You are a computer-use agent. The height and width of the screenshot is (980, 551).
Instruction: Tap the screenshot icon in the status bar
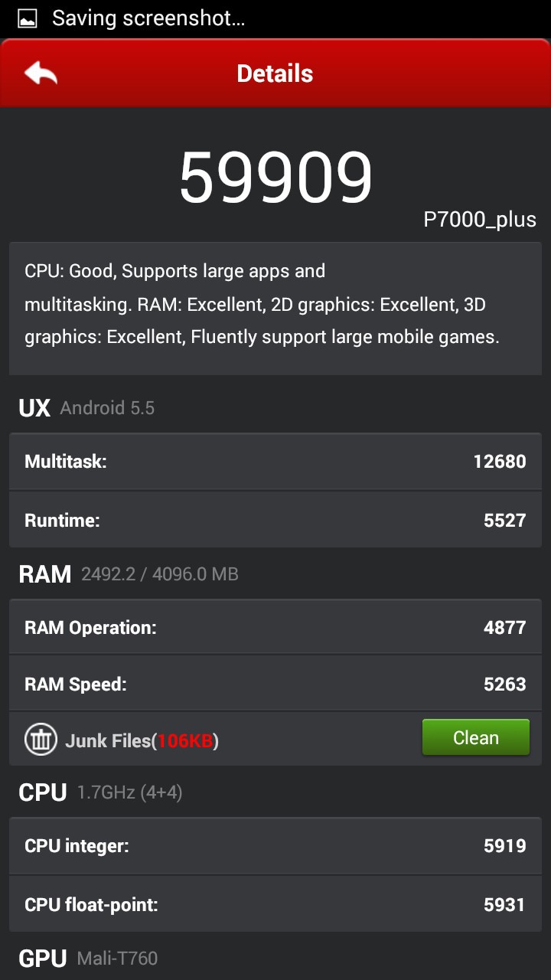(x=27, y=17)
